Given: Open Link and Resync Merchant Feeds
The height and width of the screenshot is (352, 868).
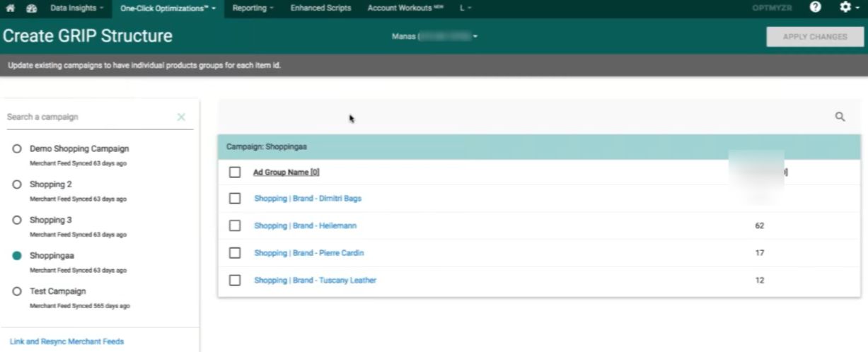Looking at the screenshot, I should coord(66,341).
